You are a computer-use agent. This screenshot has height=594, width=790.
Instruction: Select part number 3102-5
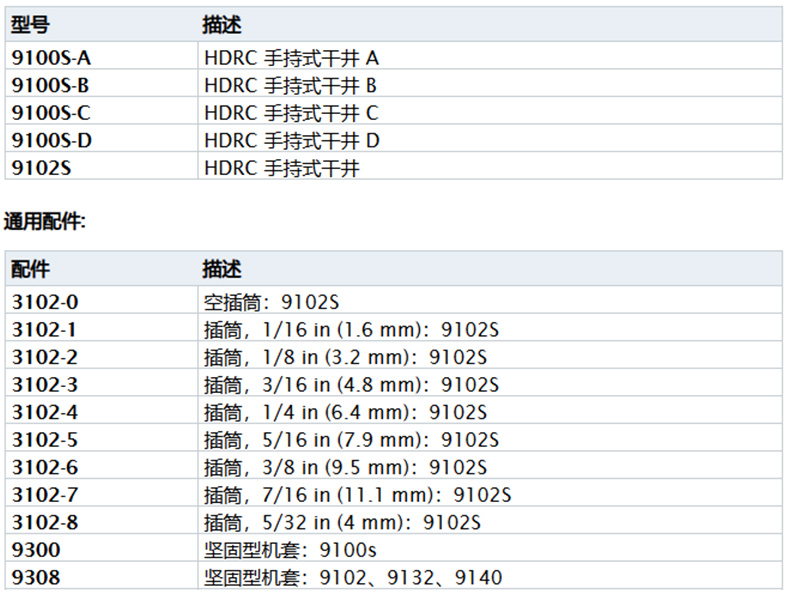(x=44, y=440)
